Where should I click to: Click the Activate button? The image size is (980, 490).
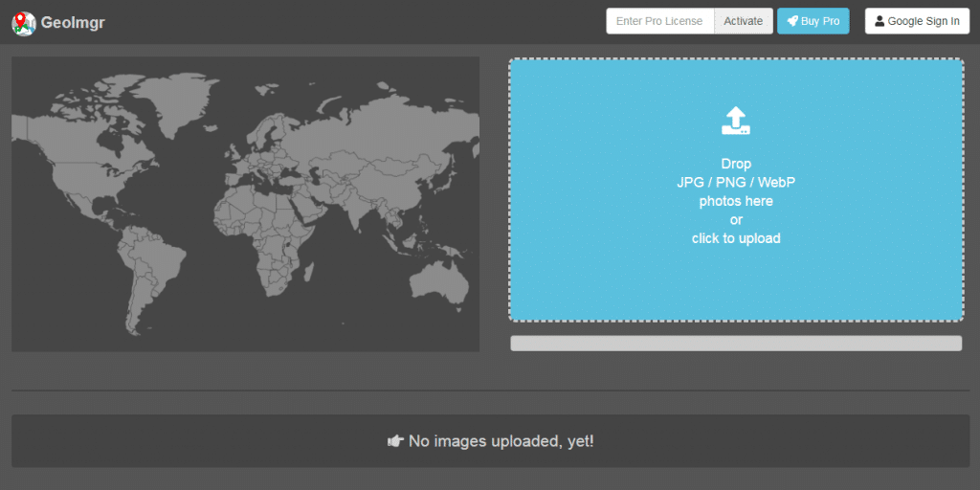point(743,21)
